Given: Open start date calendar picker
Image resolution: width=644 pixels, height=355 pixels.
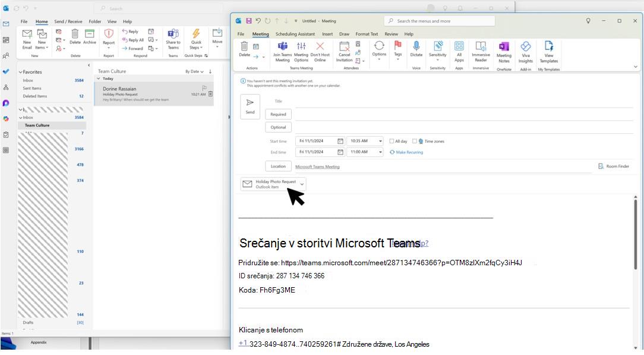Looking at the screenshot, I should tap(340, 141).
